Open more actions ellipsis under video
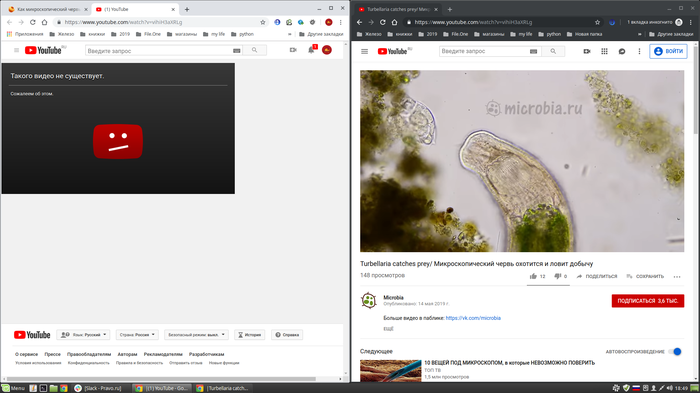The image size is (700, 393). pyautogui.click(x=677, y=277)
